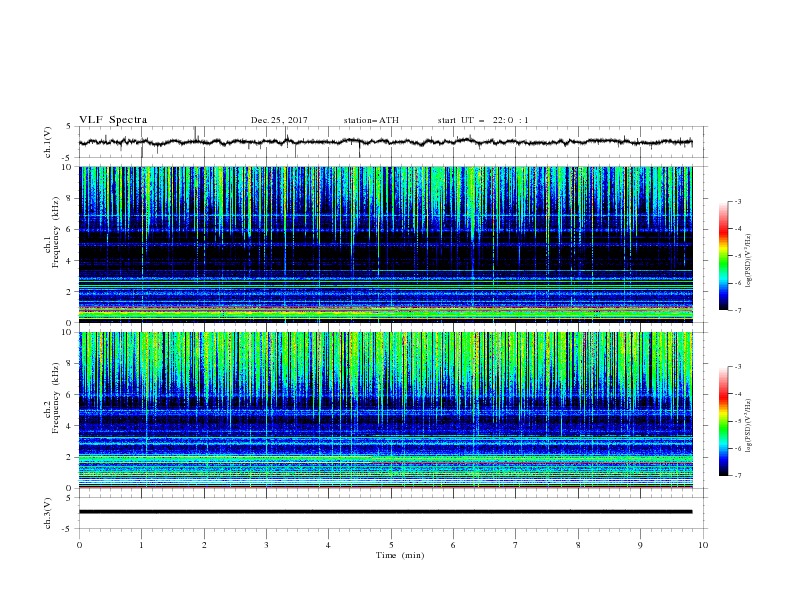This screenshot has width=792, height=612.
Task: Click time axis tick label "3"
Action: click(x=266, y=545)
